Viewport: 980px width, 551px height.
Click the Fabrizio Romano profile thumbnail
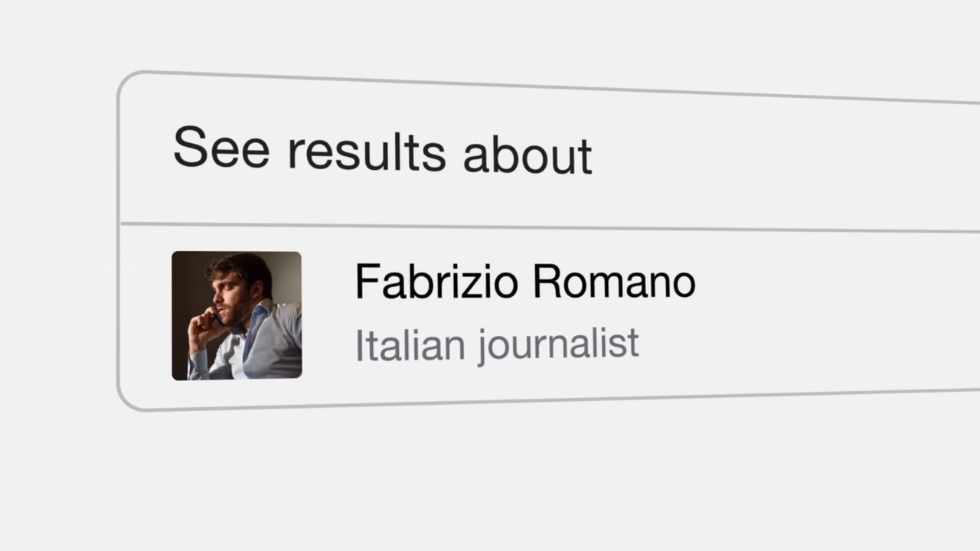click(237, 315)
